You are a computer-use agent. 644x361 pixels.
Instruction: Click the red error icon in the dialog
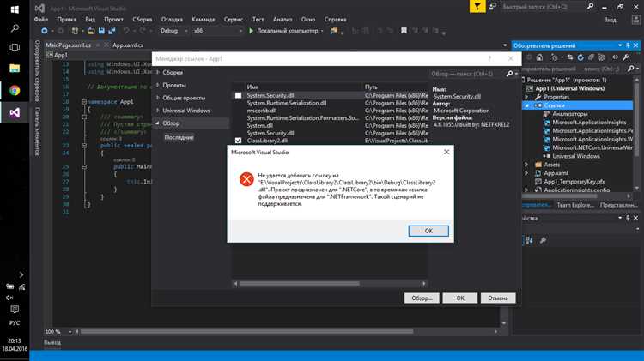246,179
